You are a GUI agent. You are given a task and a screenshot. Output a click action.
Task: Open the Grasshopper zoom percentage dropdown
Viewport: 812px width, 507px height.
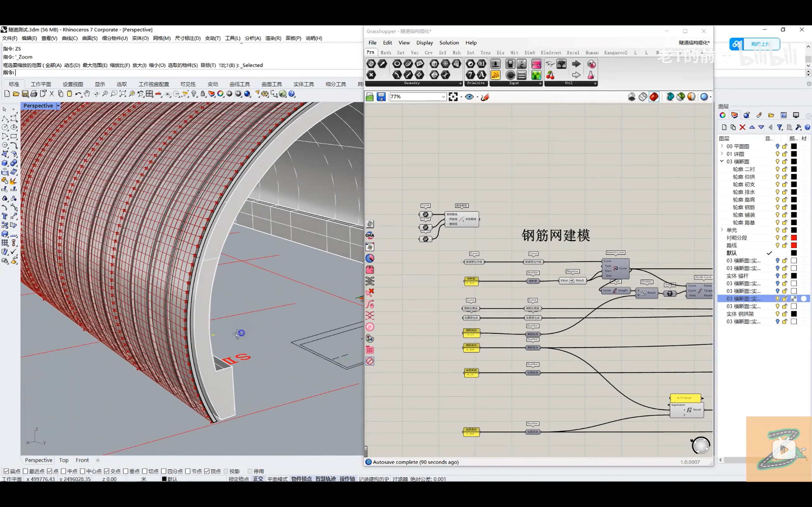pyautogui.click(x=443, y=97)
